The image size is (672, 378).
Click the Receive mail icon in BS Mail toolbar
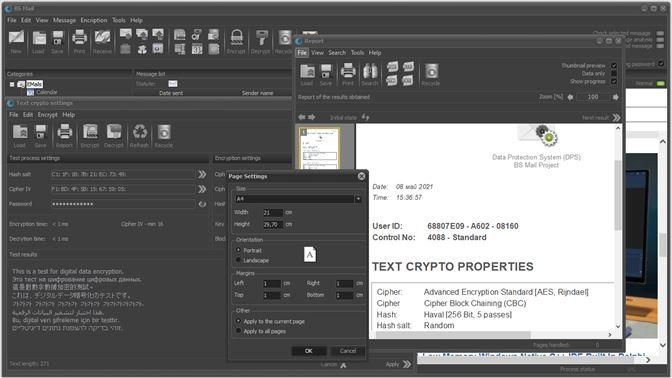coord(103,38)
